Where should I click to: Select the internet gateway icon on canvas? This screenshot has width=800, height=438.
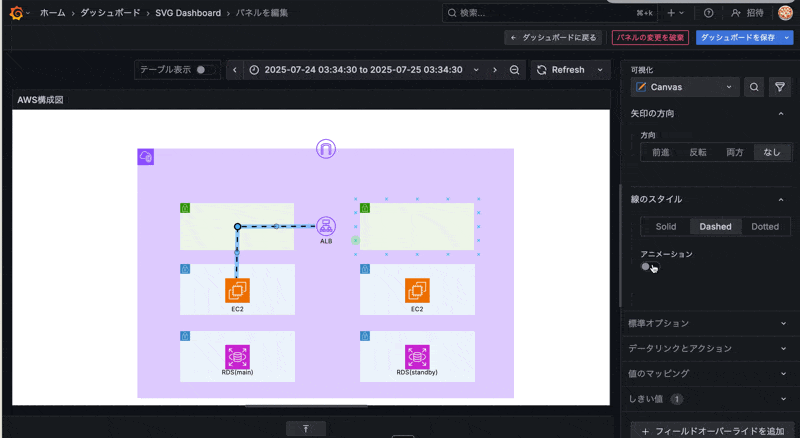(326, 149)
